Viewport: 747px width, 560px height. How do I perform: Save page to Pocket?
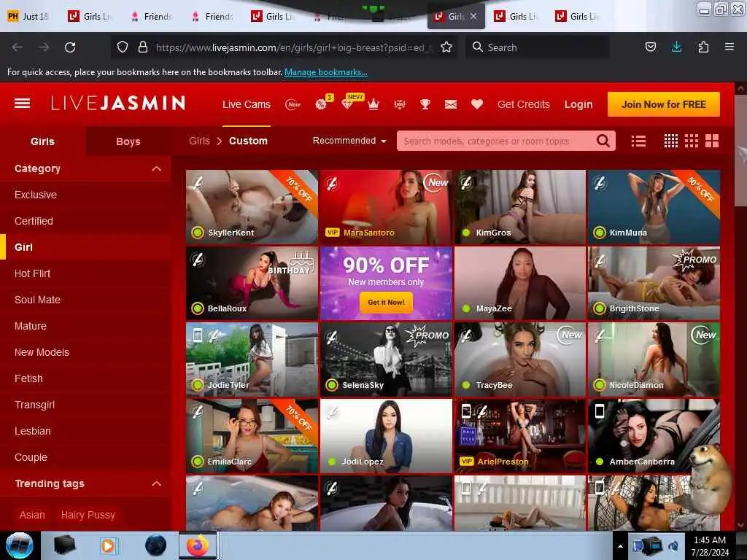click(650, 47)
